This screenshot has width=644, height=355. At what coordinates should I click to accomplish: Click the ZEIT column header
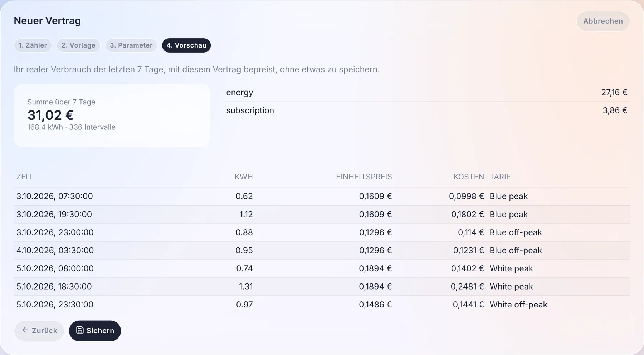coord(24,177)
